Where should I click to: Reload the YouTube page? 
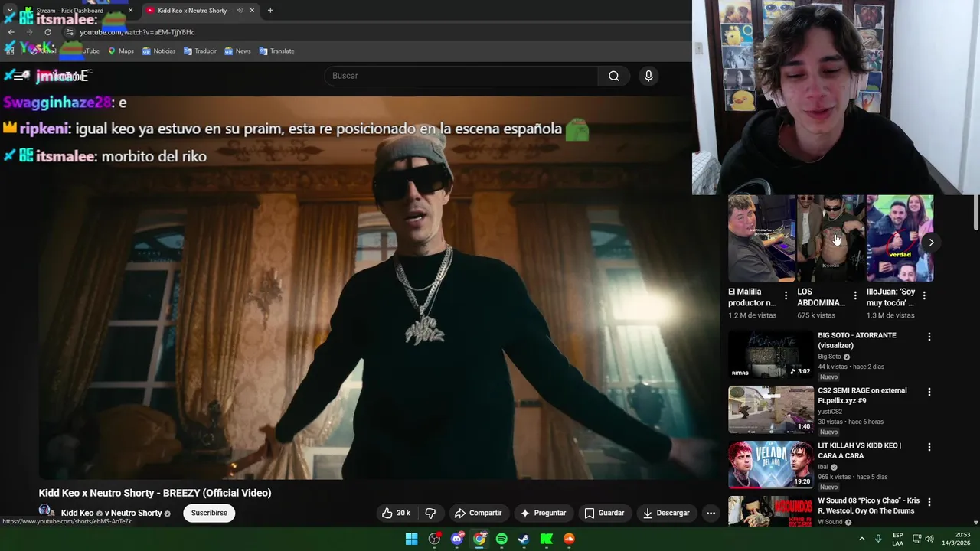47,32
